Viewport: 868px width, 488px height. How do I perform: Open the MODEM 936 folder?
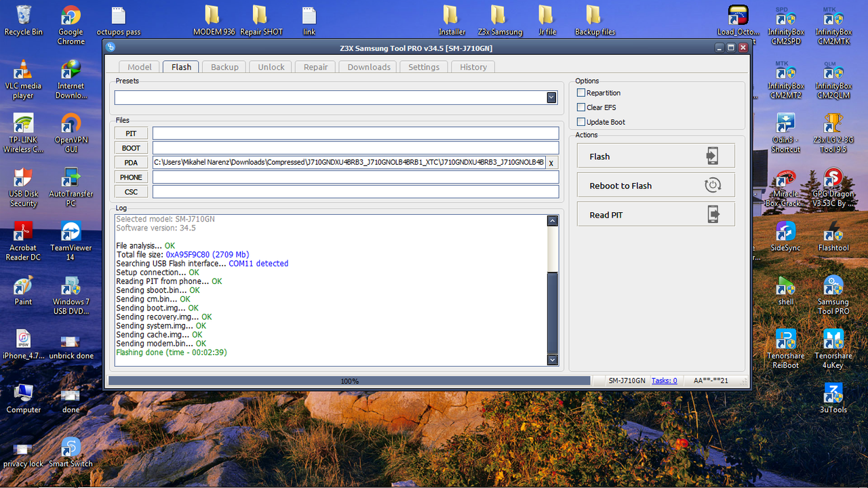pos(213,20)
